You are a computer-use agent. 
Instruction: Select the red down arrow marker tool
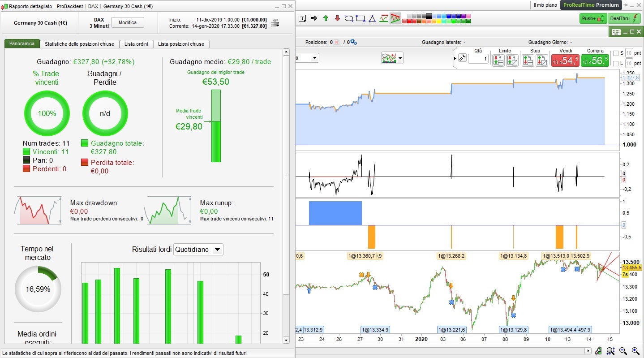coord(337,18)
